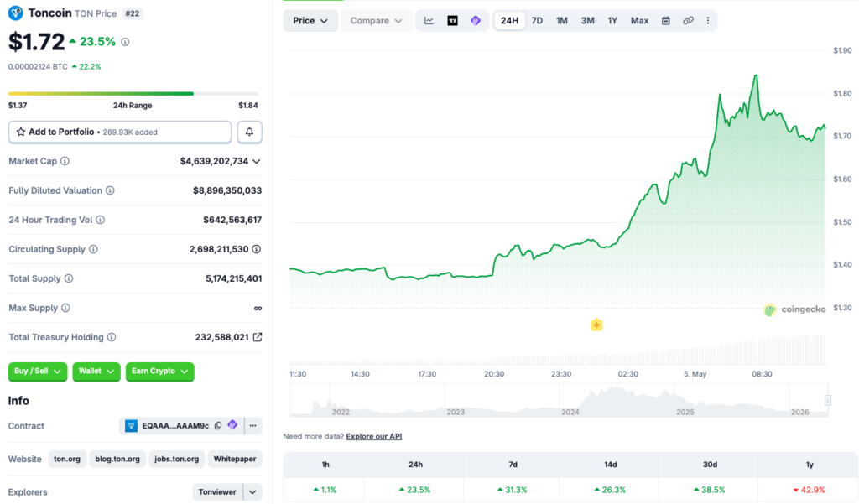Viewport: 859px width, 504px height.
Task: Open info icon next to 23.5% price change
Action: (x=125, y=42)
